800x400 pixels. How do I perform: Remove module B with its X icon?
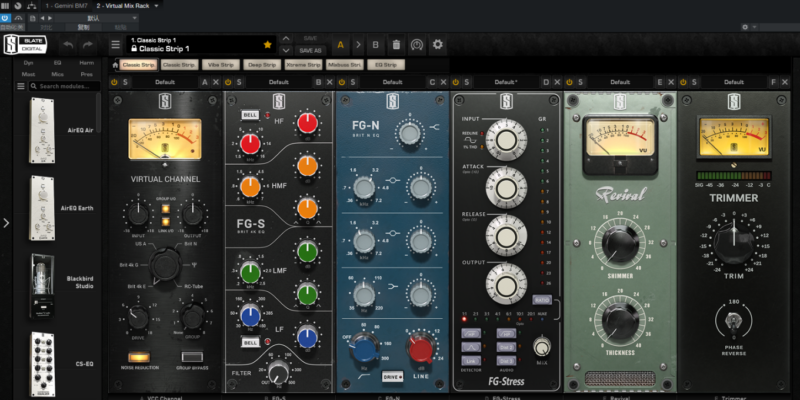coord(330,82)
